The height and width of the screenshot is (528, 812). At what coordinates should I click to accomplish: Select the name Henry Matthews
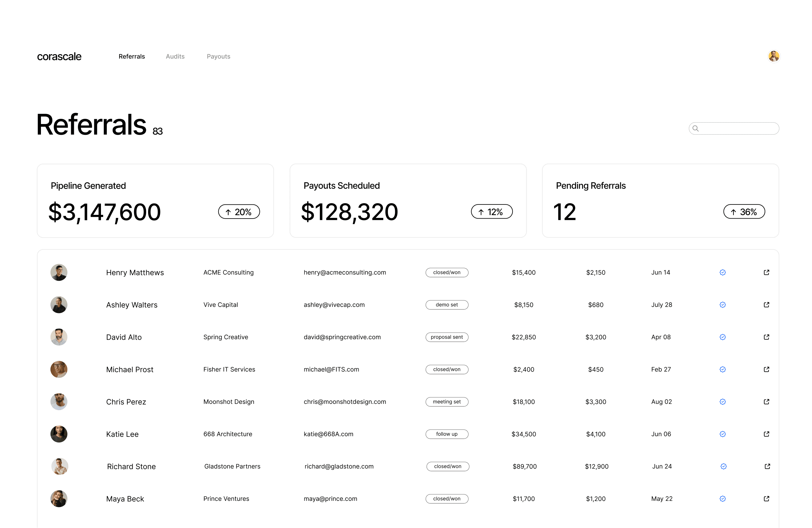(x=135, y=272)
